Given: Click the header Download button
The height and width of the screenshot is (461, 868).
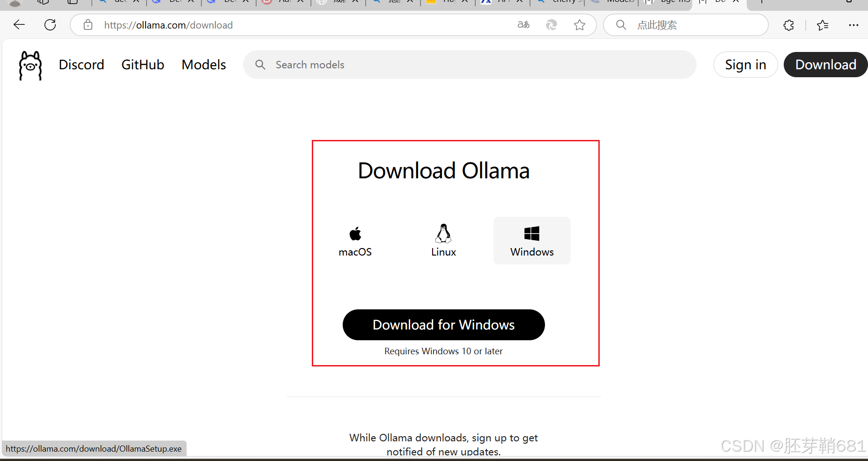Looking at the screenshot, I should point(825,65).
